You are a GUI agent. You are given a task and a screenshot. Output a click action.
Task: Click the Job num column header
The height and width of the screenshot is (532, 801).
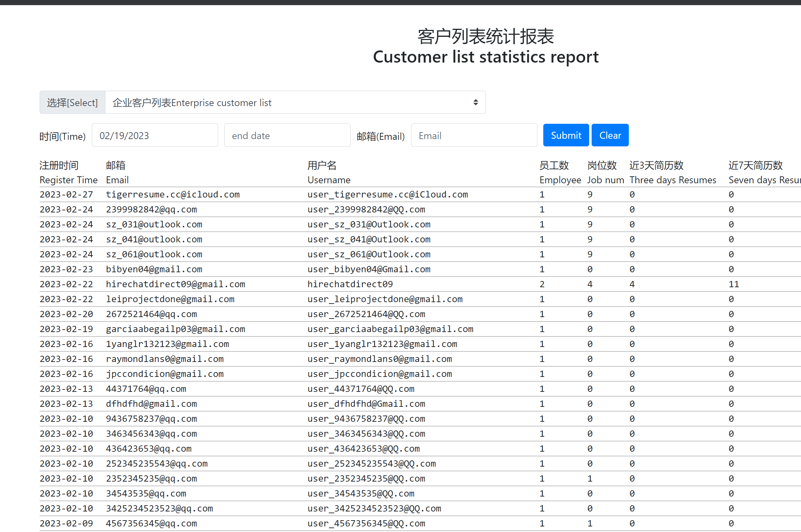pyautogui.click(x=605, y=180)
